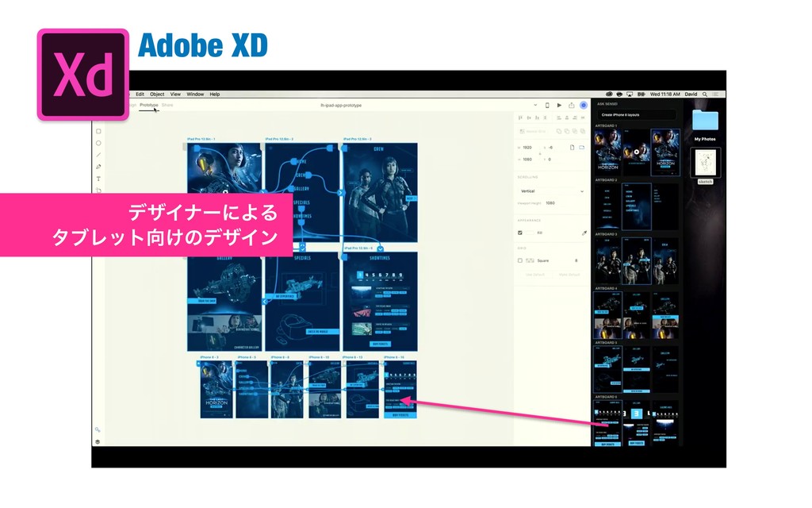The height and width of the screenshot is (508, 812).
Task: Click the align middle vertically icon
Action: (529, 118)
